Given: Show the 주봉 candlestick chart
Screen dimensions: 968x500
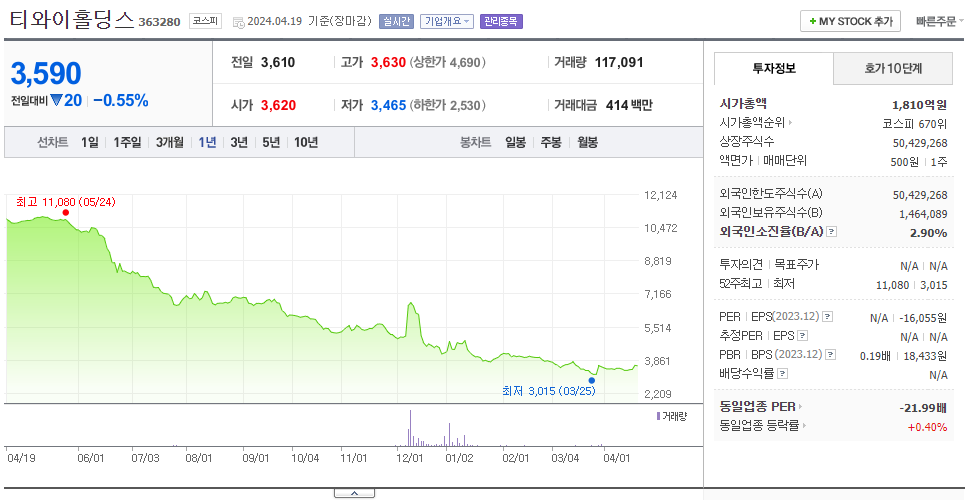Looking at the screenshot, I should click(x=551, y=143).
